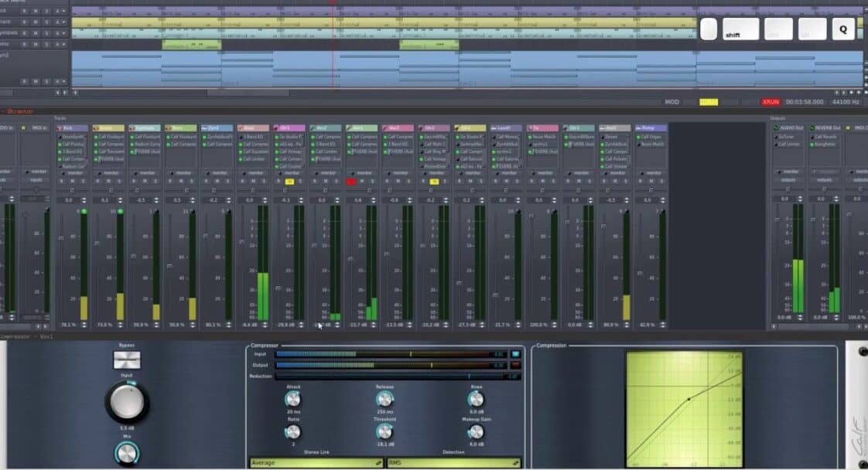Click the green activation LED beside Calf Fluidsynth on Kick
Viewport: 868px width, 470px height.
tap(60, 144)
